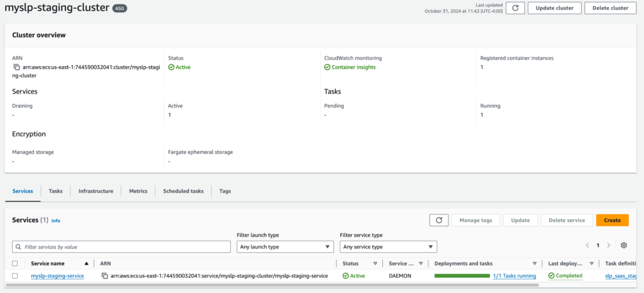
Task: Refresh the cluster with the top refresh icon
Action: 516,8
